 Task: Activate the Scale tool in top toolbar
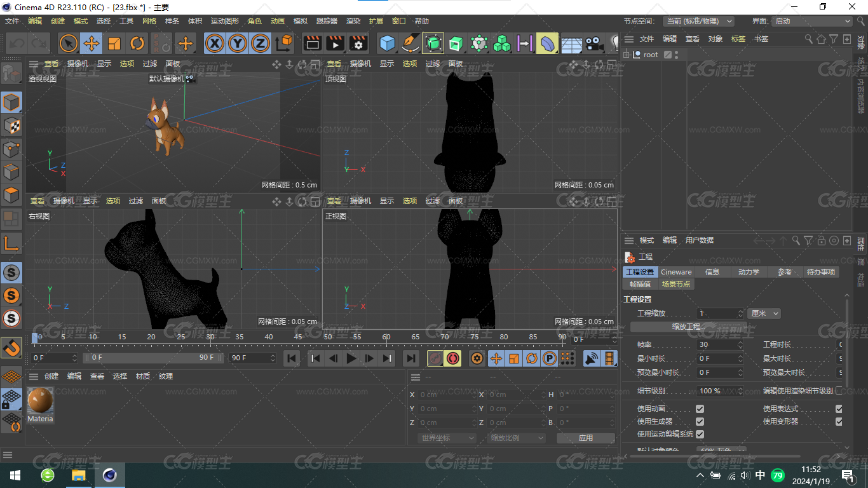click(114, 43)
